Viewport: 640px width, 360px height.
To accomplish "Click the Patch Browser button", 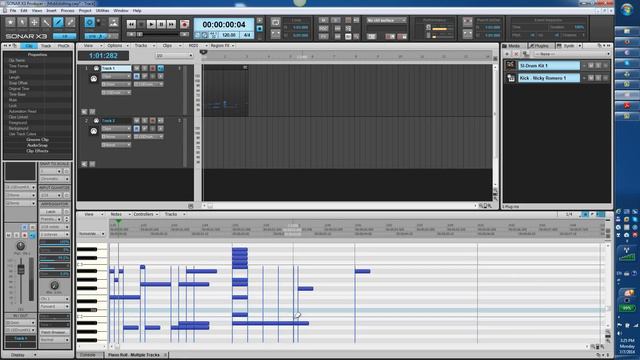I will [54, 332].
